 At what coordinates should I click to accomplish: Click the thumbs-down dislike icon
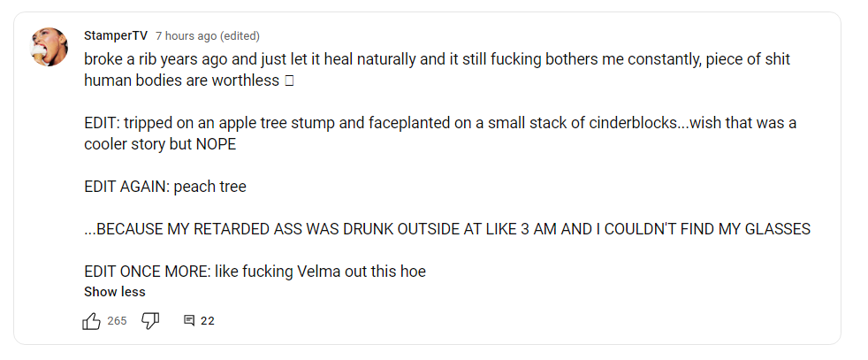[x=150, y=321]
